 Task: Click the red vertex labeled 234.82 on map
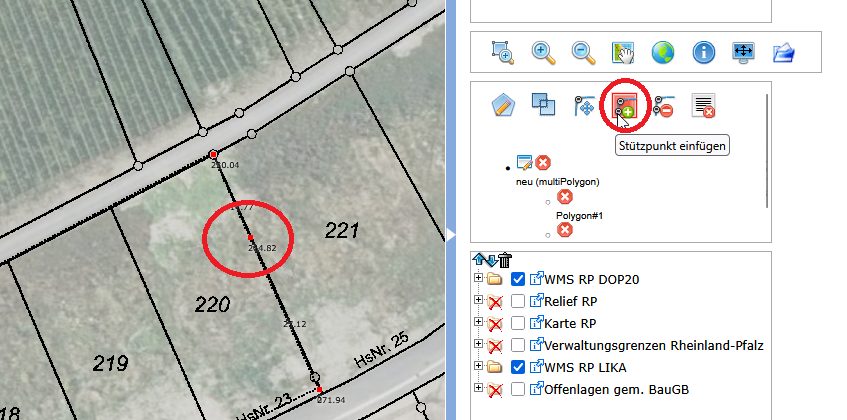tap(250, 238)
